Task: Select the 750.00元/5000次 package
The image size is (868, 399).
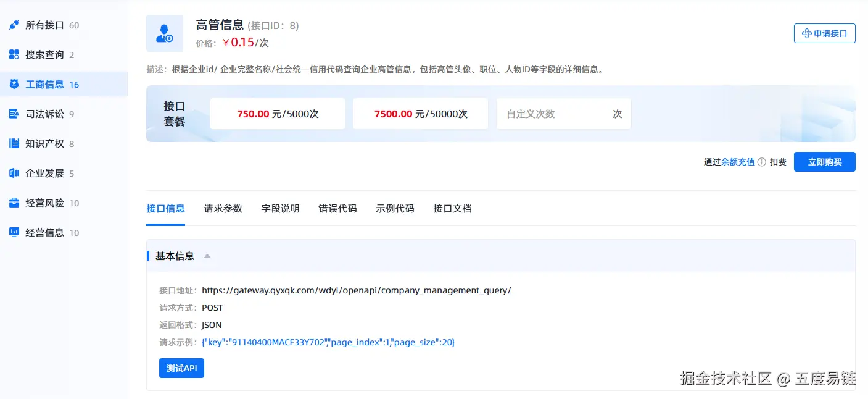Action: pos(278,114)
